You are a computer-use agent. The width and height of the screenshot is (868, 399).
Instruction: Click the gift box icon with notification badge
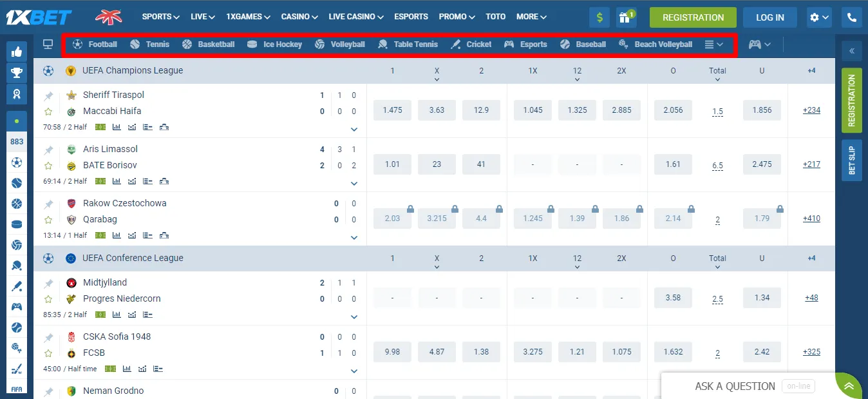coord(625,17)
